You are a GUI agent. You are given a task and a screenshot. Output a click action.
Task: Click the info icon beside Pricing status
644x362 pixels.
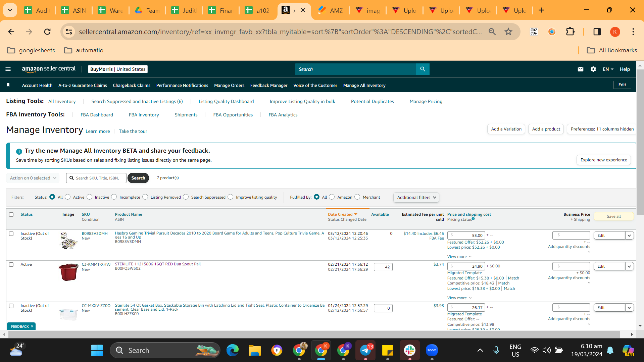coord(473,219)
